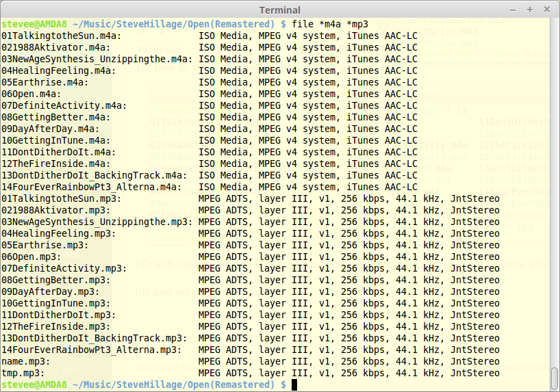The image size is (560, 392).
Task: Click the typed command 'file *m4a *mp3'
Action: click(x=331, y=24)
